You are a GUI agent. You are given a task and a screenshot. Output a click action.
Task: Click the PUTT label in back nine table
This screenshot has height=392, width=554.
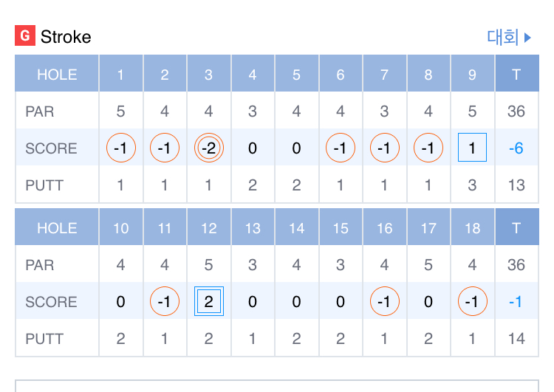[x=44, y=339]
